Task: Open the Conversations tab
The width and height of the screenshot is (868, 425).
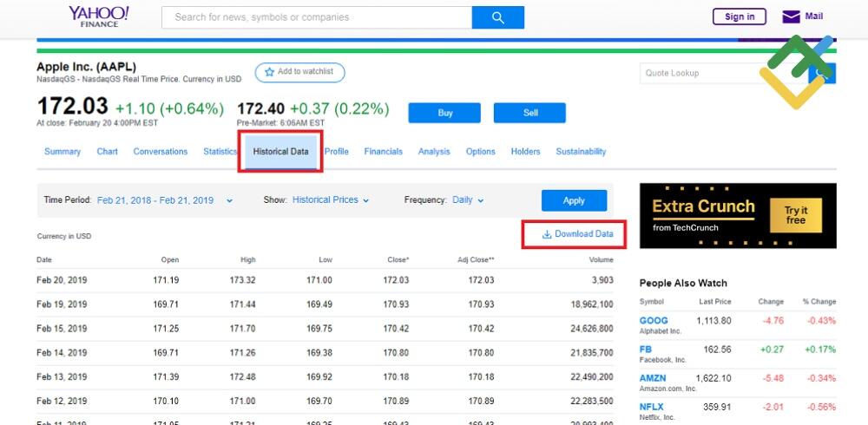Action: tap(161, 152)
